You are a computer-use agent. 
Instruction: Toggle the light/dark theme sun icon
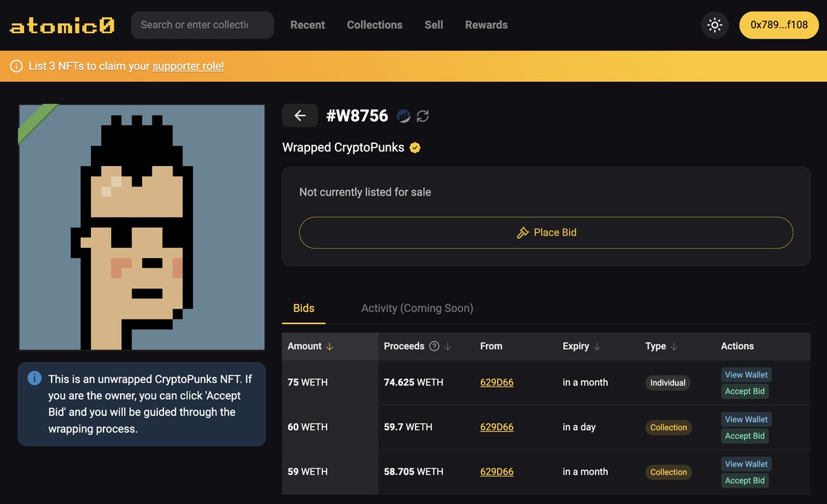coord(715,25)
